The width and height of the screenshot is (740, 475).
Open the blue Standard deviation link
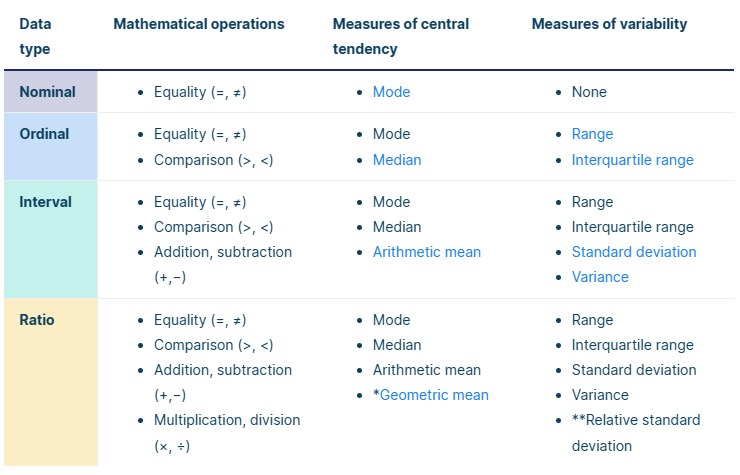(x=634, y=252)
